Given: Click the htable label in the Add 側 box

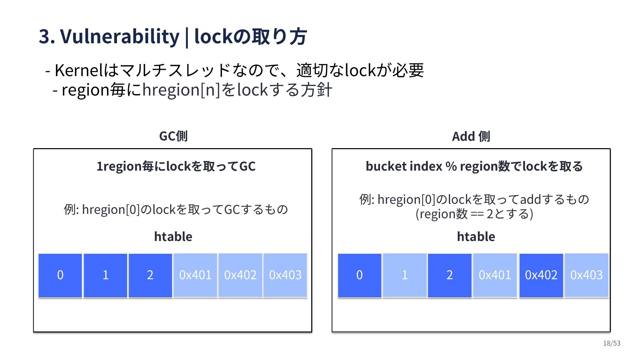Looking at the screenshot, I should coord(476,237).
